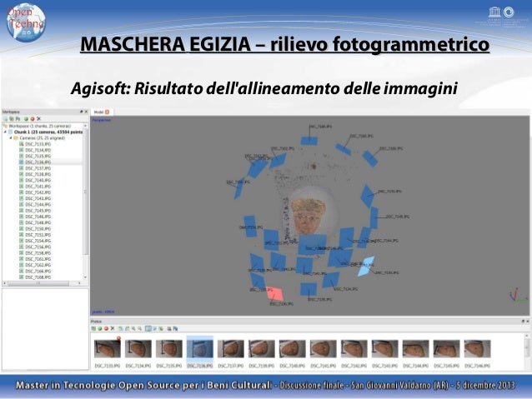
Task: Click the Rotate left icon in Photos toolbar
Action: (x=121, y=328)
